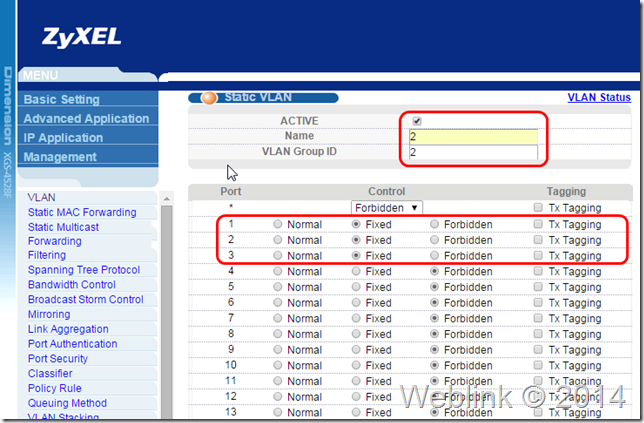Open Link Aggregation link
Screen dimensions: 644x423
(68, 329)
